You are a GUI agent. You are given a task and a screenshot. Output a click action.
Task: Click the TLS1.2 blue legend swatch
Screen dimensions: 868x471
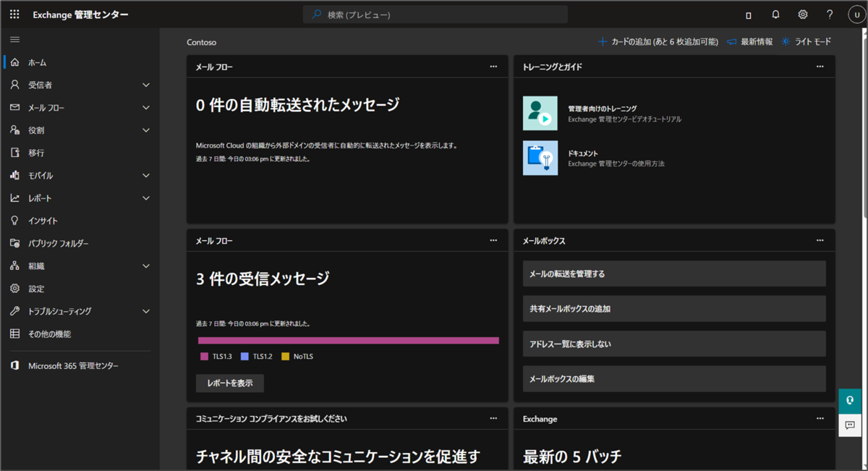[x=244, y=356]
